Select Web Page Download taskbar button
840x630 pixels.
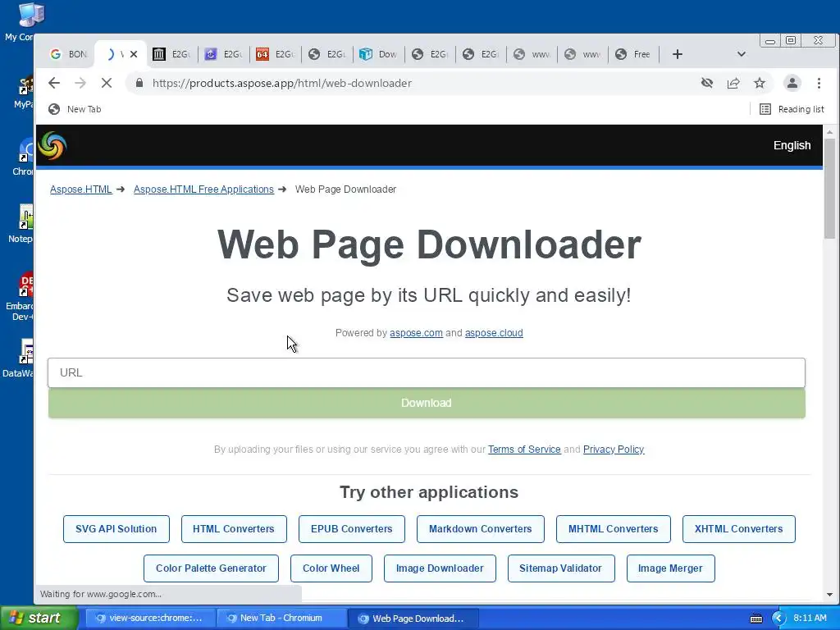click(412, 619)
